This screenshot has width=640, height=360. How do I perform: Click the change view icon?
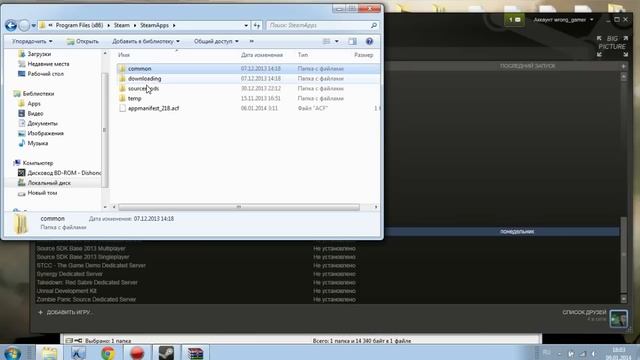point(327,41)
